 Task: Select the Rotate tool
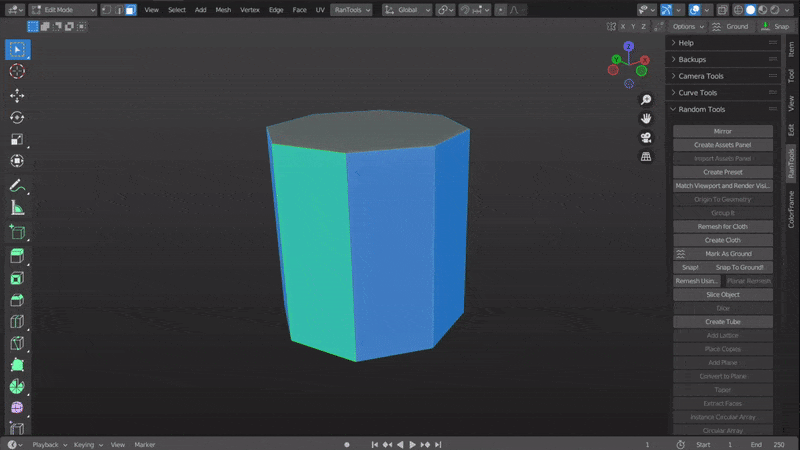click(x=17, y=117)
